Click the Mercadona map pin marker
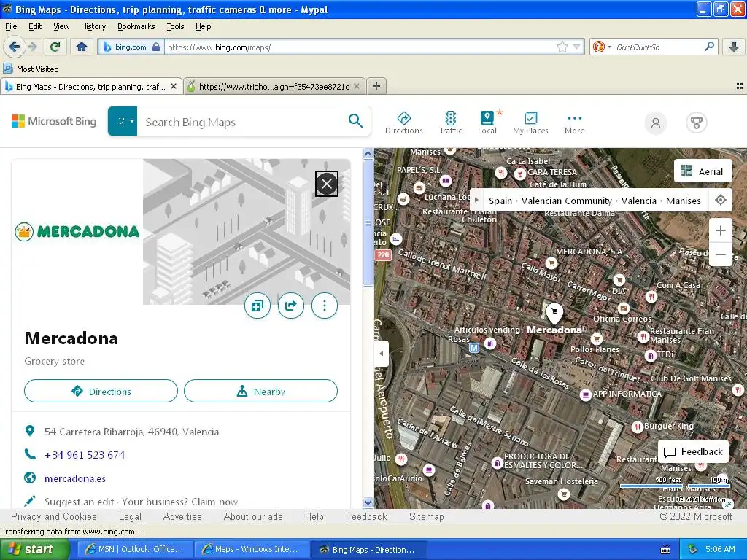This screenshot has width=747, height=560. (554, 313)
